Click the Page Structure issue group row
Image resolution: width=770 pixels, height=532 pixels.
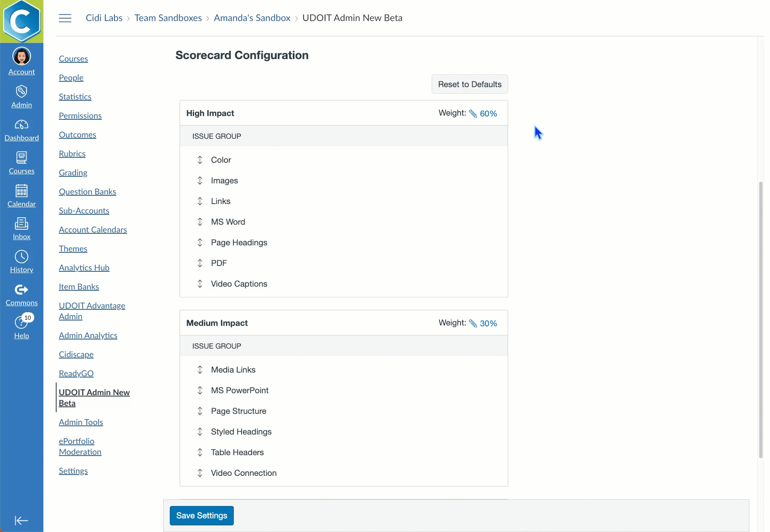click(344, 411)
